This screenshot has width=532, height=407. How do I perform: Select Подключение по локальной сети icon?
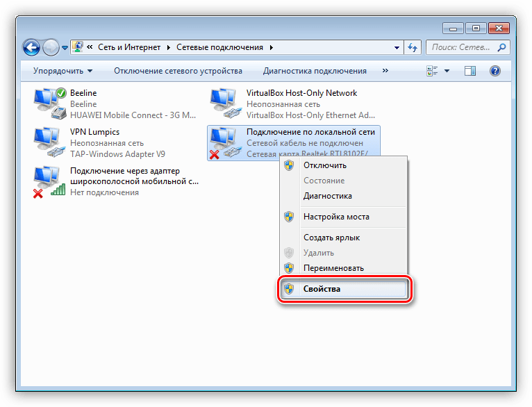pyautogui.click(x=226, y=142)
